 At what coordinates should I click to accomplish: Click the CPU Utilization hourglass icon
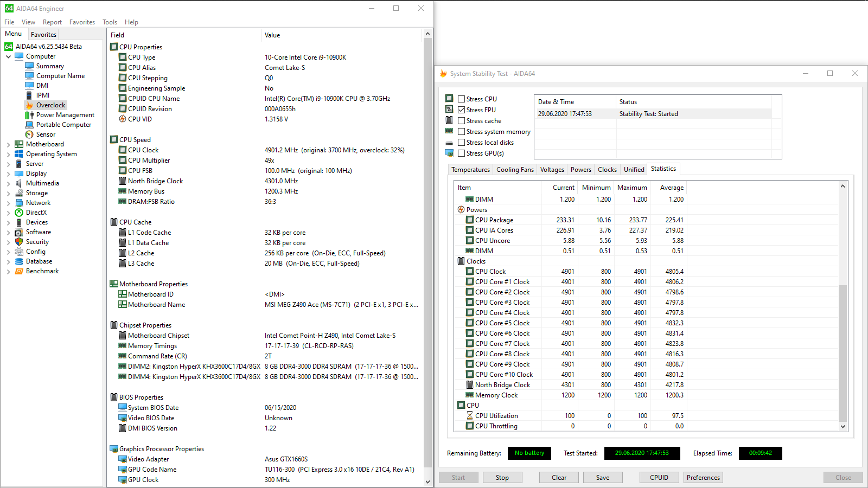(470, 416)
